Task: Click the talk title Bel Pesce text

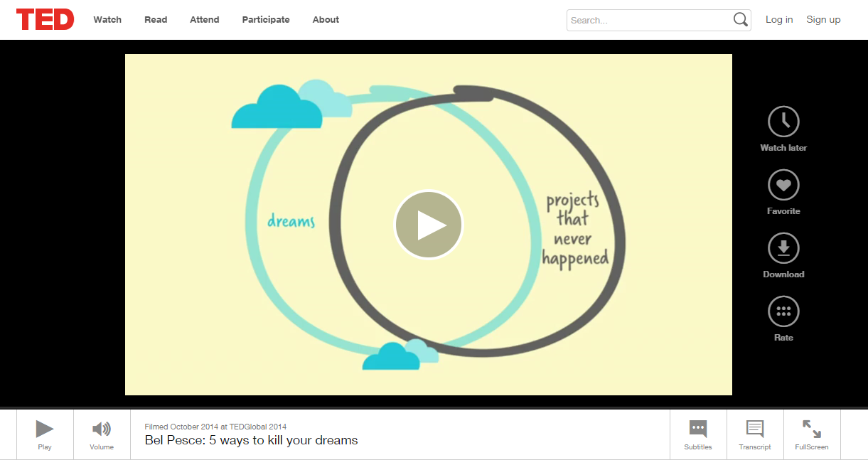Action: click(x=251, y=440)
